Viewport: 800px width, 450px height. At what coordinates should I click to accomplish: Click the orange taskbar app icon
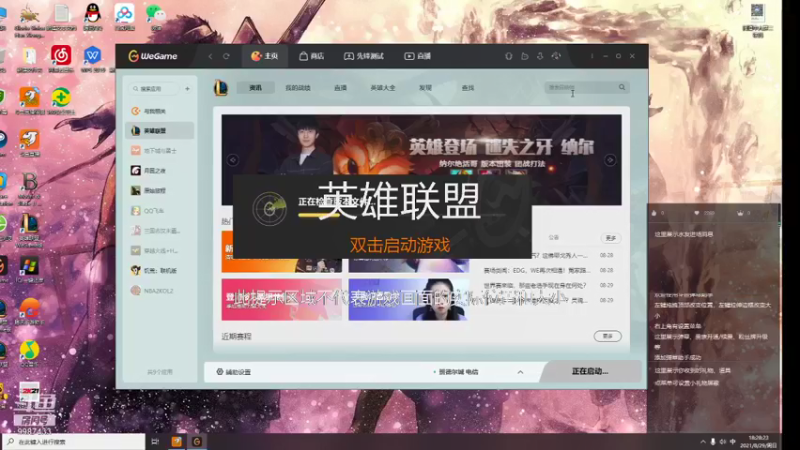[x=177, y=442]
